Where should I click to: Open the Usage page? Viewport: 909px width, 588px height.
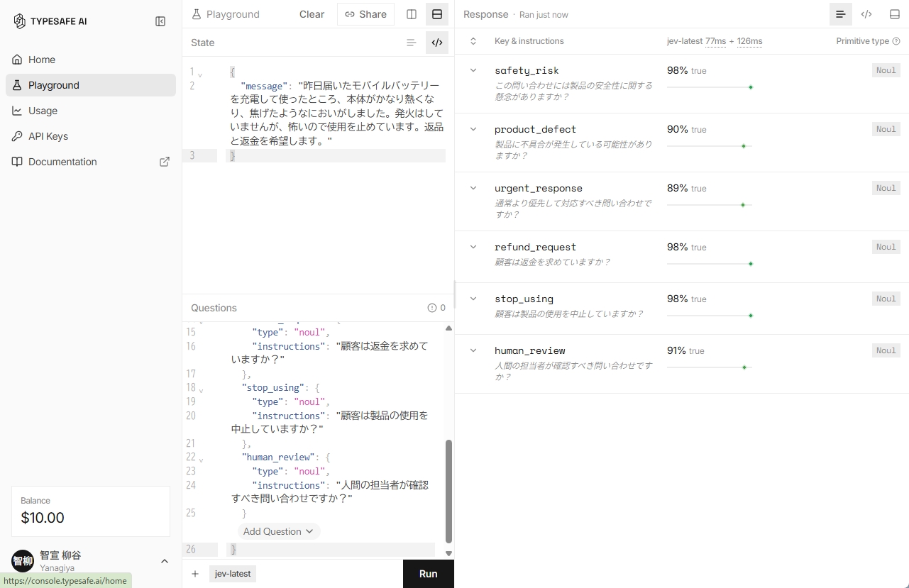coord(91,111)
